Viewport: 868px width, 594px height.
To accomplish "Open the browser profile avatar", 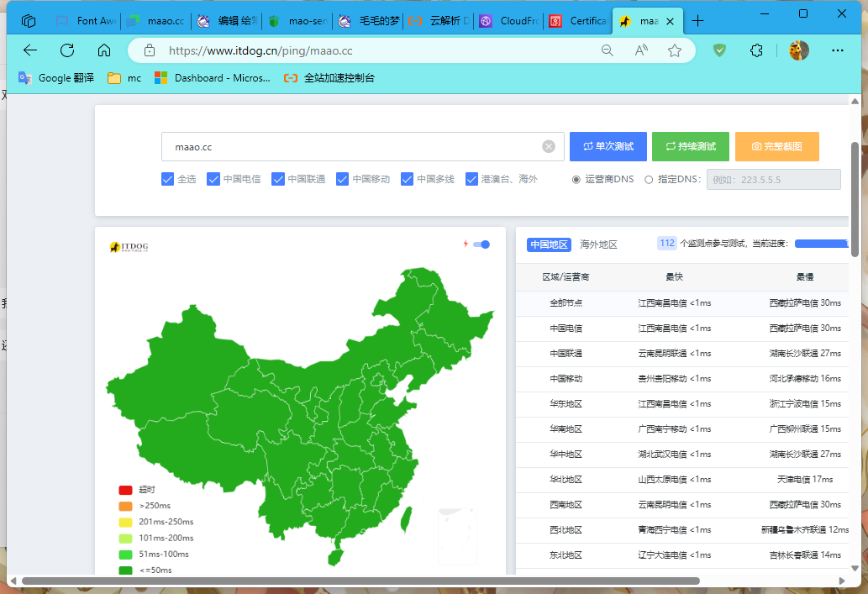I will [x=799, y=50].
